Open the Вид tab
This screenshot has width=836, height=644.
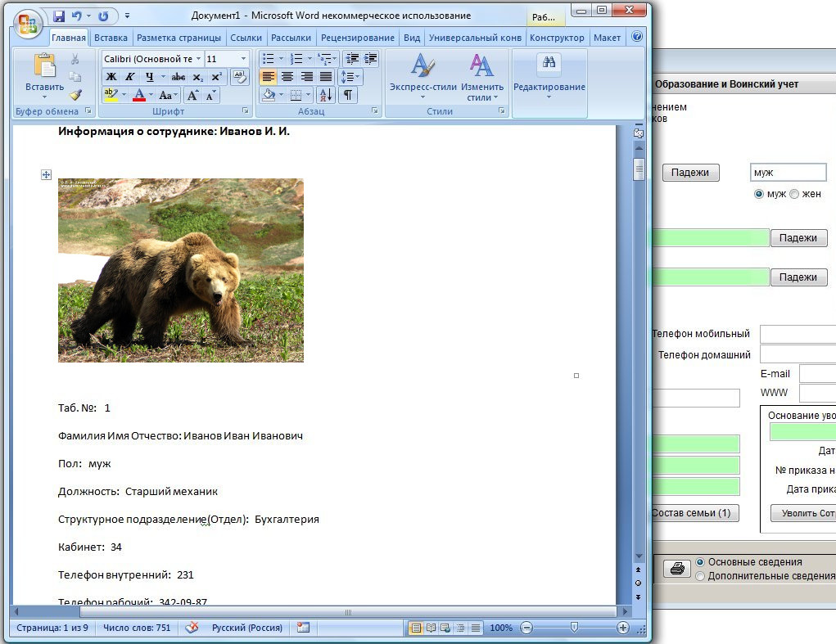[x=412, y=38]
